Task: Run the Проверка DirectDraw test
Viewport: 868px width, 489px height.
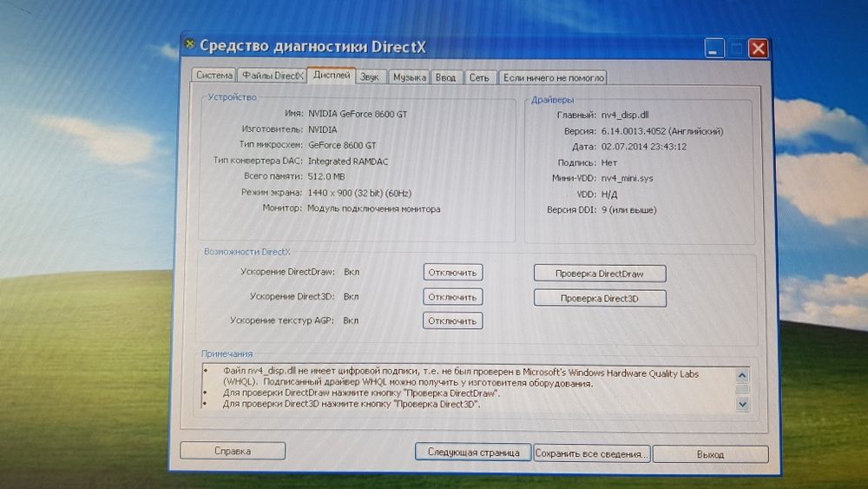Action: [x=600, y=274]
